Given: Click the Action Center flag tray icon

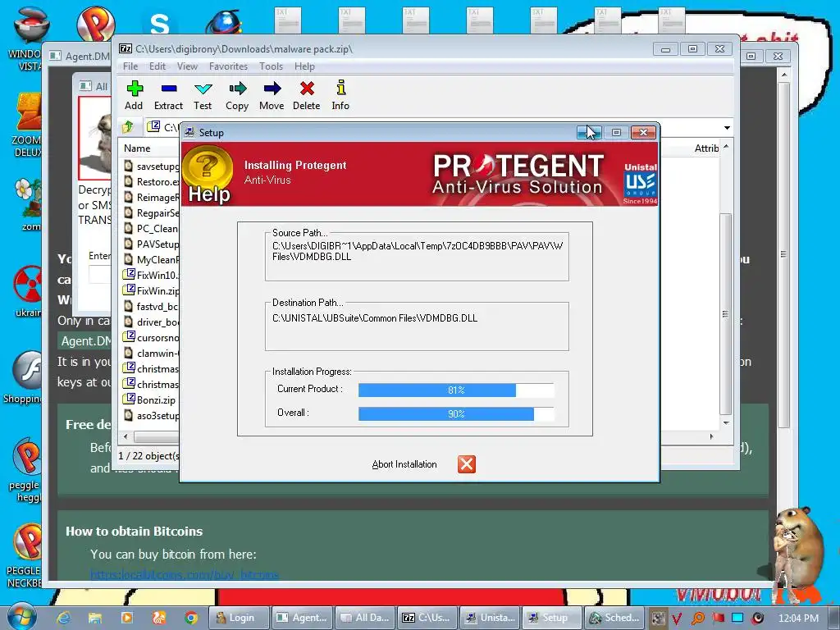Looking at the screenshot, I should [x=718, y=619].
